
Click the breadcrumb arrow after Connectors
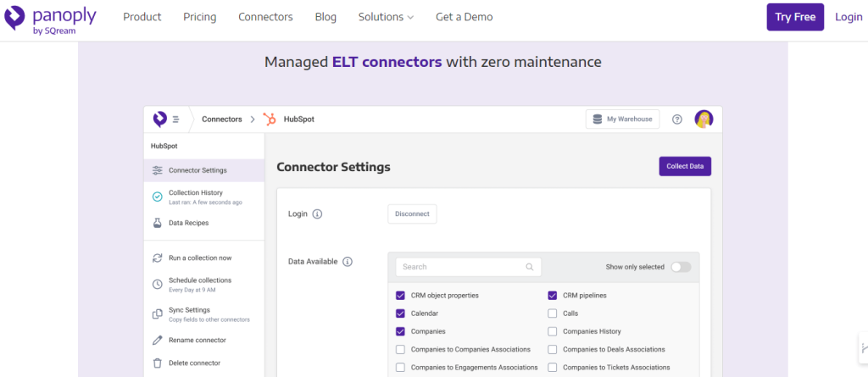252,119
